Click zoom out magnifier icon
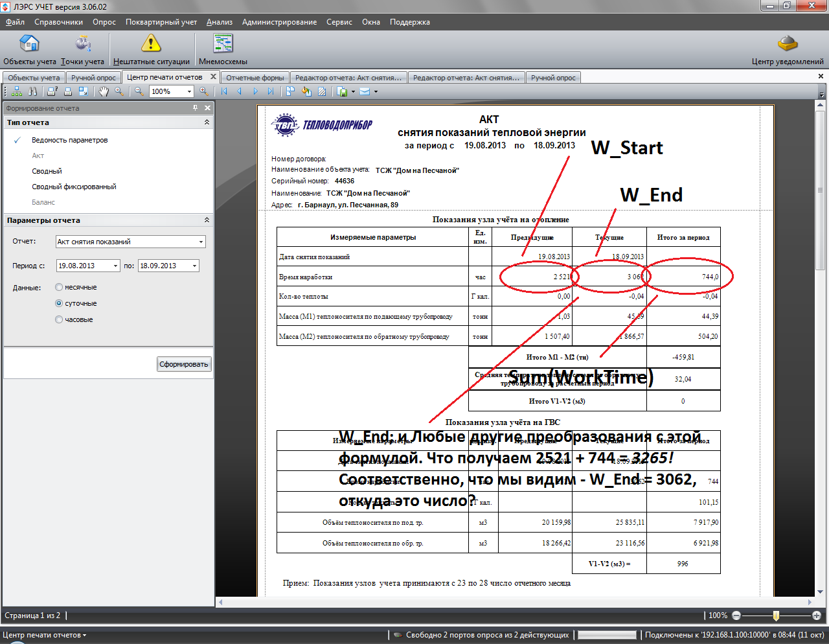The image size is (829, 644). tap(139, 91)
